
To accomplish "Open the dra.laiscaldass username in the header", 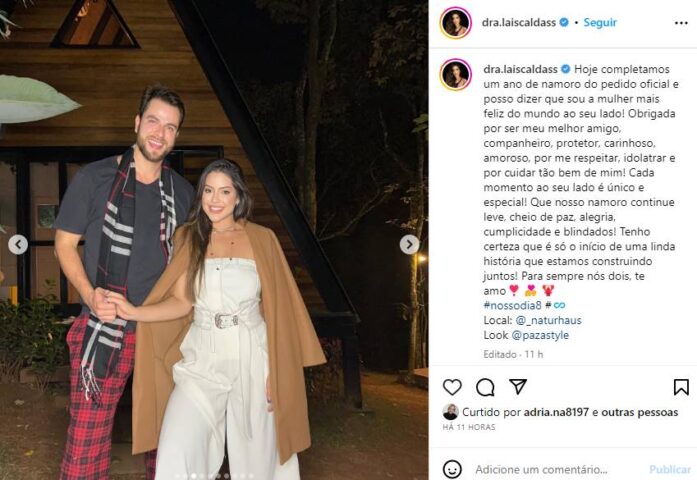I will [519, 23].
